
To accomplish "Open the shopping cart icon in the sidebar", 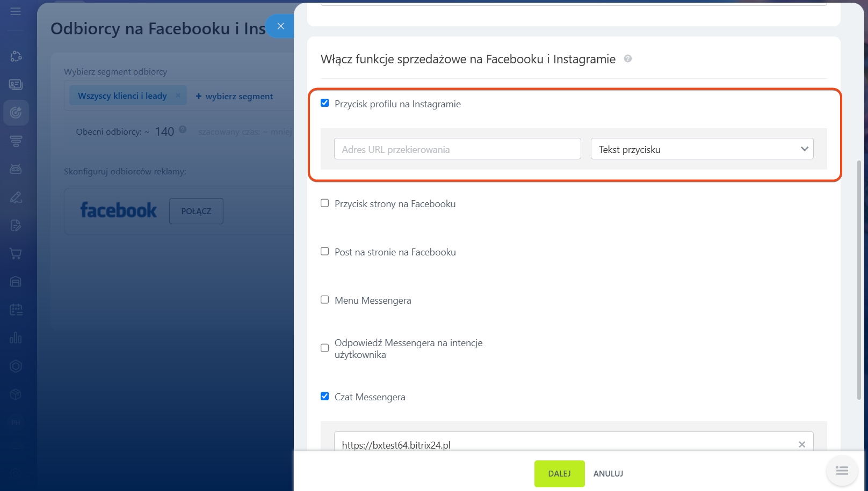I will click(16, 253).
